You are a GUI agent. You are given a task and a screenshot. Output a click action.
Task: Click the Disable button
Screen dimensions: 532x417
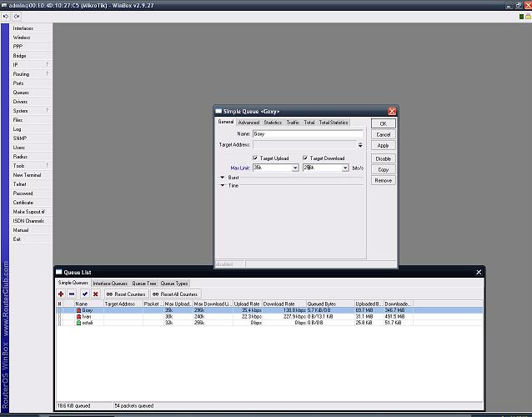(x=383, y=158)
